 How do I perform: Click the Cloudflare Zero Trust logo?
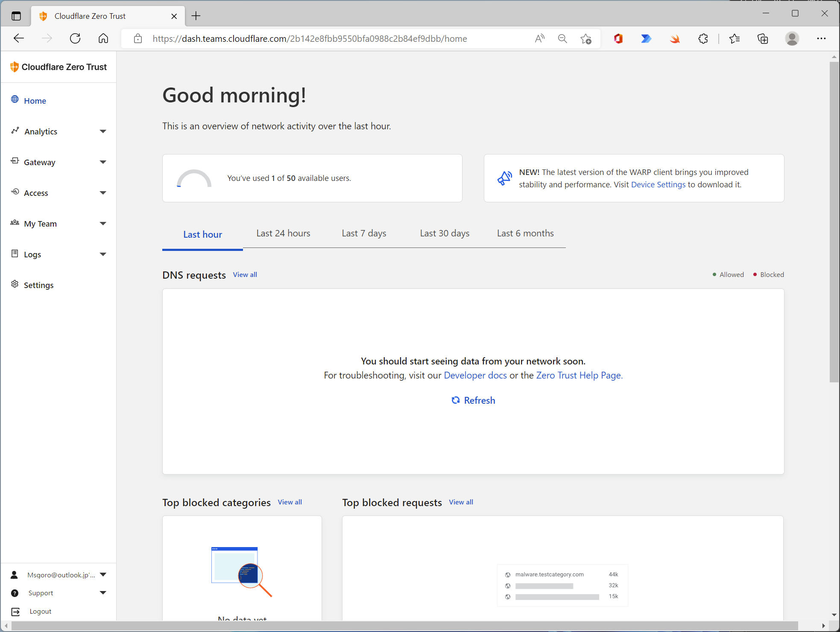(x=58, y=67)
